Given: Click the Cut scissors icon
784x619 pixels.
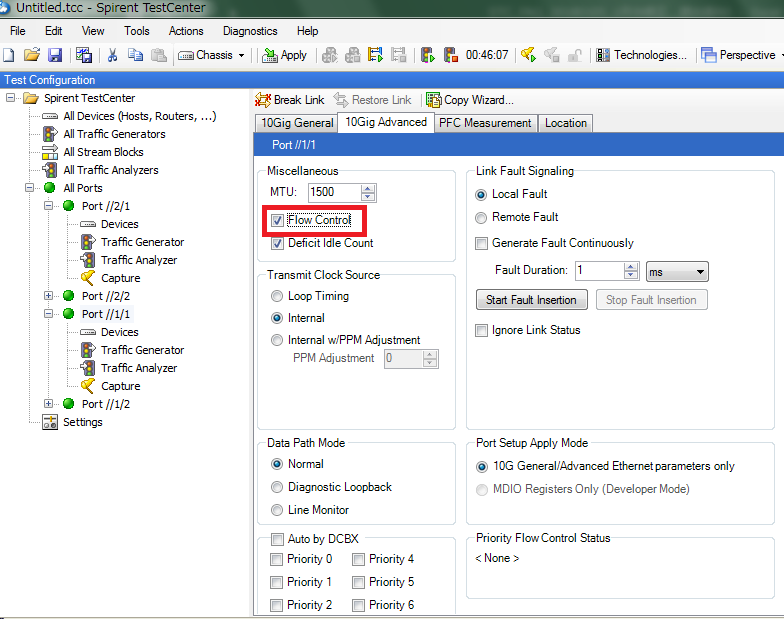Looking at the screenshot, I should pos(112,54).
